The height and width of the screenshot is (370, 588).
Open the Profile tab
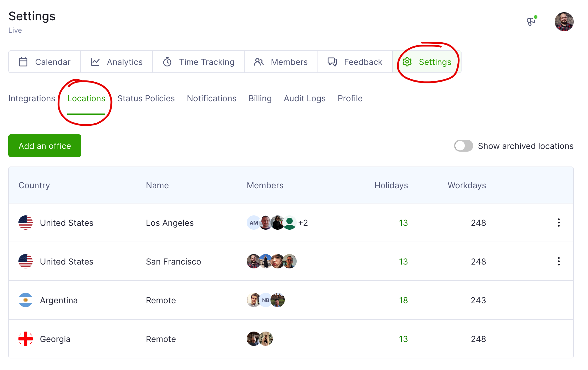click(x=350, y=98)
